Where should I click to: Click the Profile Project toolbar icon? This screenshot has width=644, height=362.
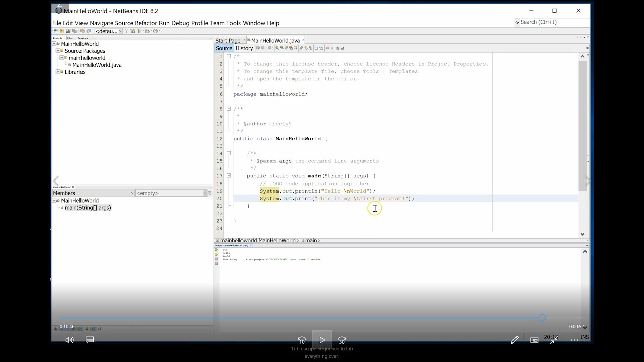click(x=155, y=31)
